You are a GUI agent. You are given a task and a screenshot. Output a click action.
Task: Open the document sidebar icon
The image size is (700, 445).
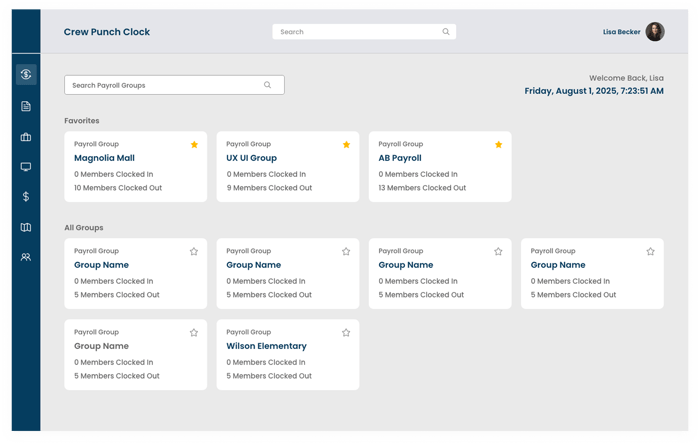point(26,106)
